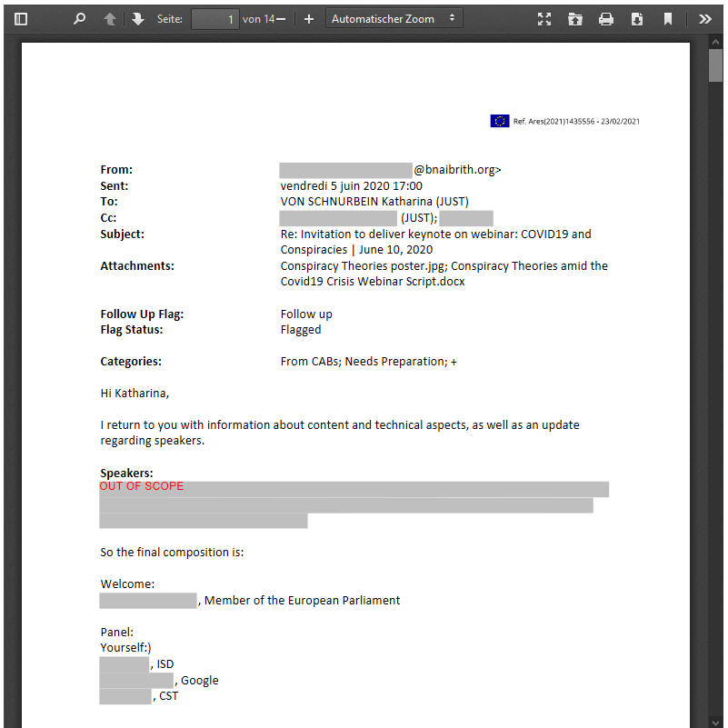Open the find-in-document search
728x728 pixels.
(79, 19)
